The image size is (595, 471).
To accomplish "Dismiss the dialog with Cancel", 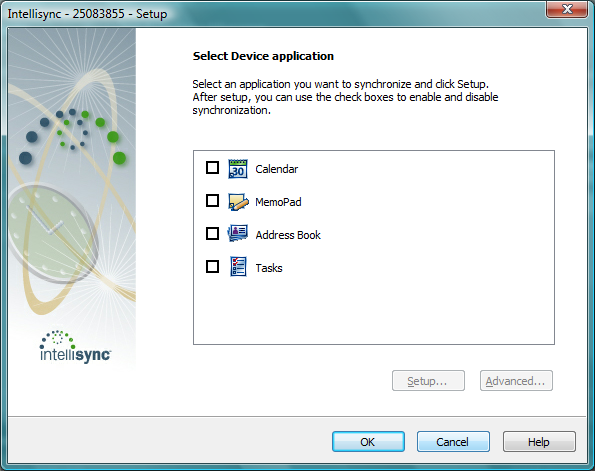I will (x=453, y=442).
